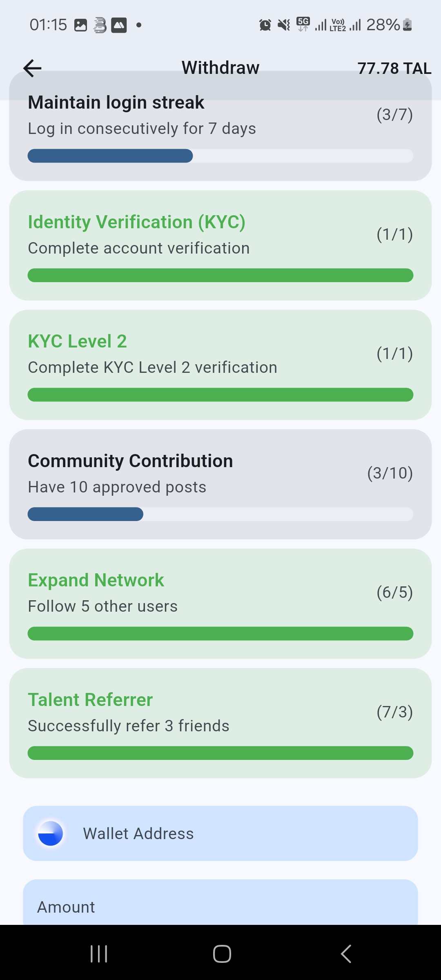Click the login streak progress bar

220,156
